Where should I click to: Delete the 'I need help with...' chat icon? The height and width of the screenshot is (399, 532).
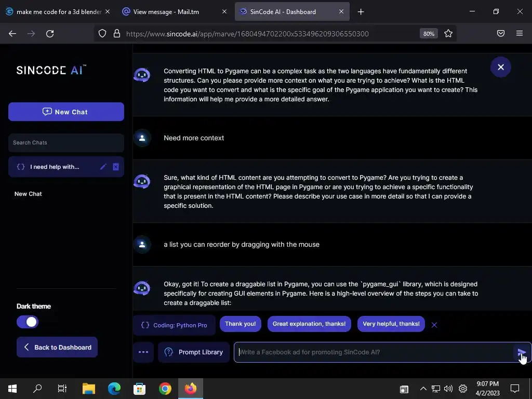tap(116, 167)
